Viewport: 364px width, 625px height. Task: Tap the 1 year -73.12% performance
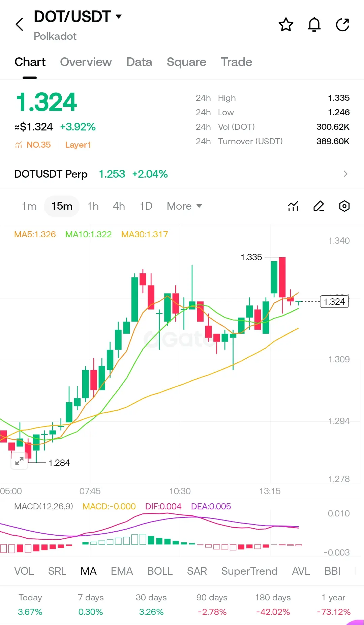pyautogui.click(x=334, y=605)
